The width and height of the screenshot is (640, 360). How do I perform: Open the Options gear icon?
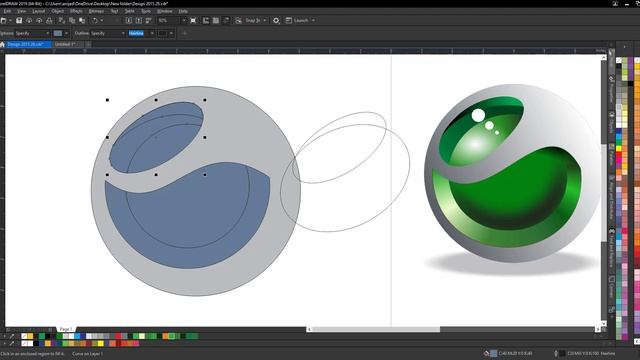click(276, 20)
